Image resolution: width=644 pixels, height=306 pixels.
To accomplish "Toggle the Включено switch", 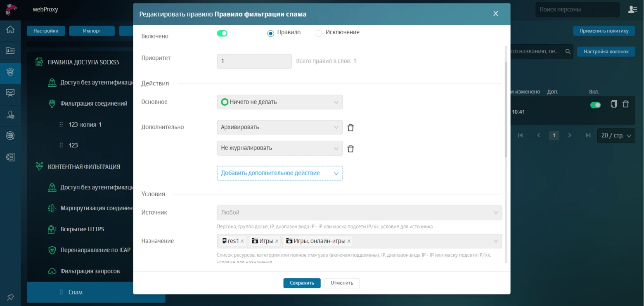I will pyautogui.click(x=222, y=33).
